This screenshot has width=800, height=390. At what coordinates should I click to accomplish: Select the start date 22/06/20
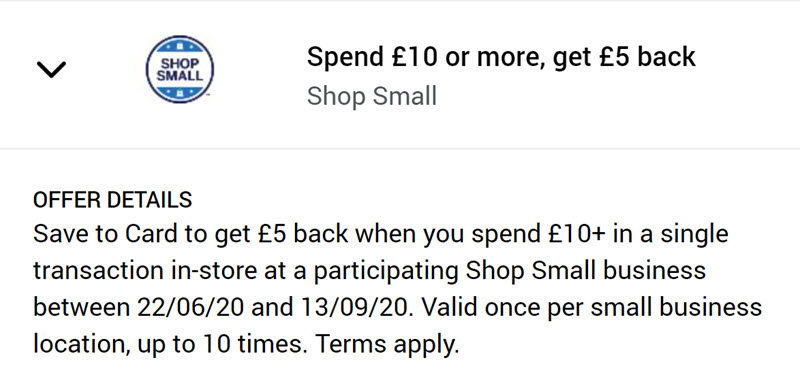pyautogui.click(x=191, y=308)
